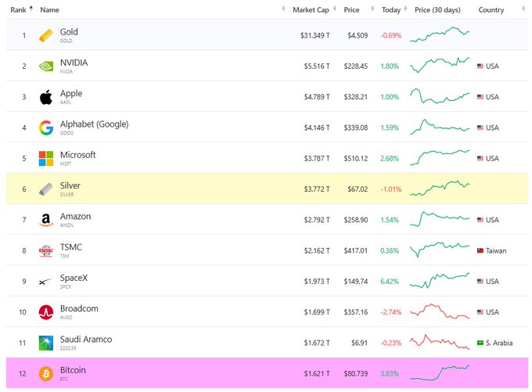This screenshot has height=392, width=532.
Task: Open the NVIDIA name link
Action: (74, 63)
